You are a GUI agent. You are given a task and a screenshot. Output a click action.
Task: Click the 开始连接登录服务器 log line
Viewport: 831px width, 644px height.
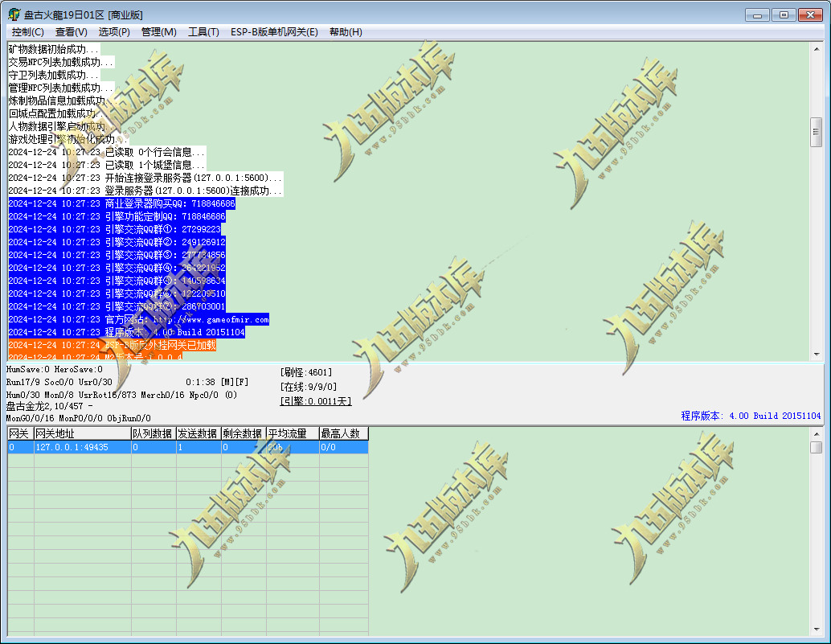pyautogui.click(x=145, y=178)
